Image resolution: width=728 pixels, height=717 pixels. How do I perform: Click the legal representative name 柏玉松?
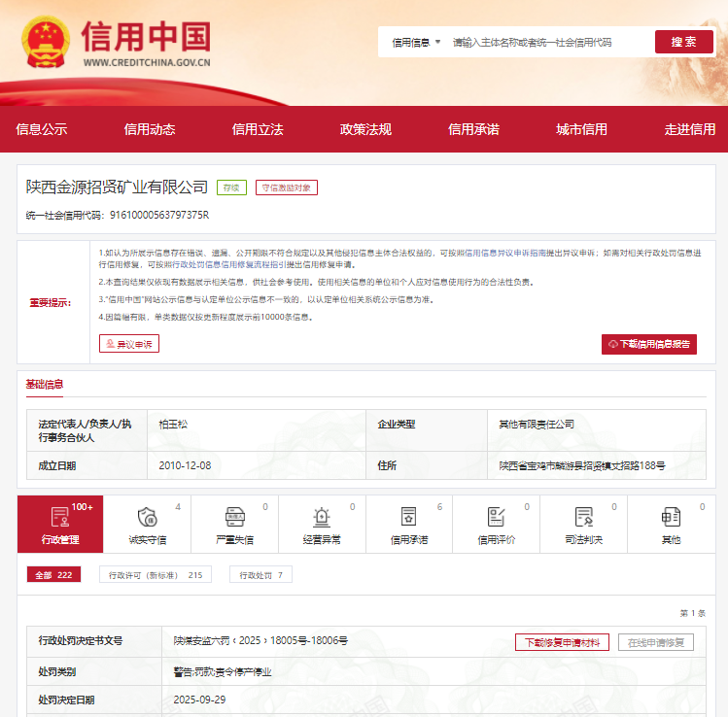pos(173,424)
